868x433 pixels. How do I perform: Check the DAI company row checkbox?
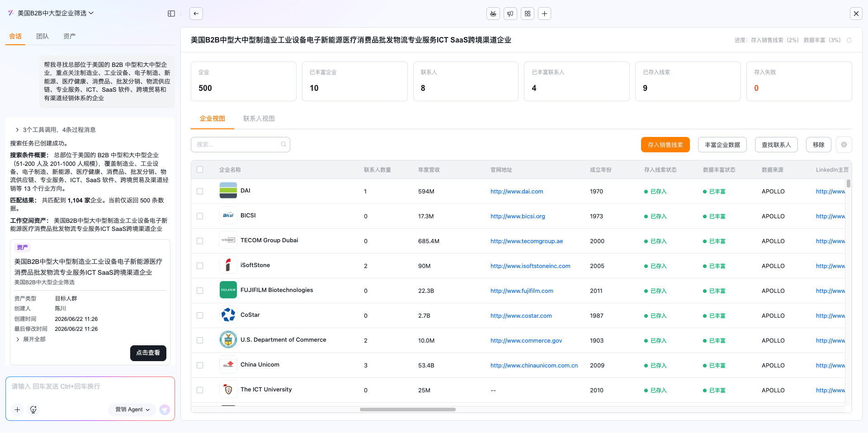point(200,191)
